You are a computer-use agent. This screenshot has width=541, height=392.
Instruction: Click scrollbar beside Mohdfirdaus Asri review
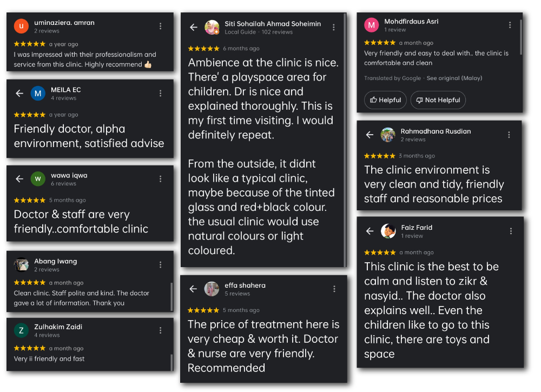pos(521,38)
